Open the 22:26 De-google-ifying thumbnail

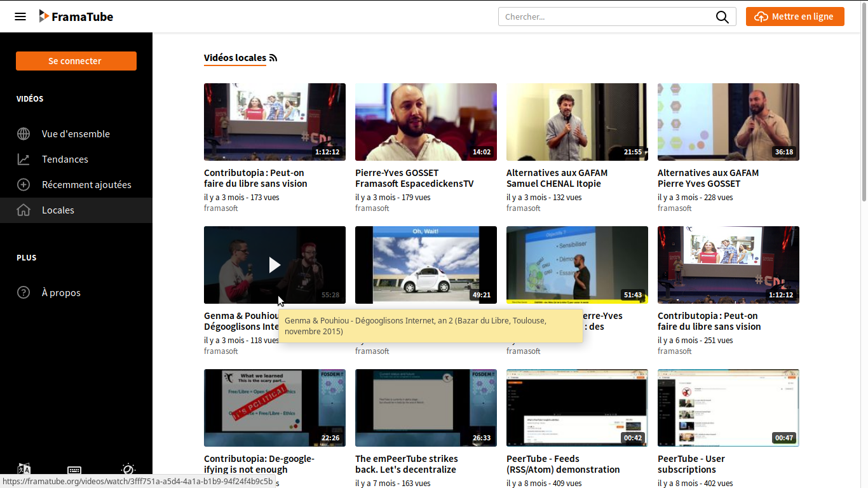[x=275, y=408]
